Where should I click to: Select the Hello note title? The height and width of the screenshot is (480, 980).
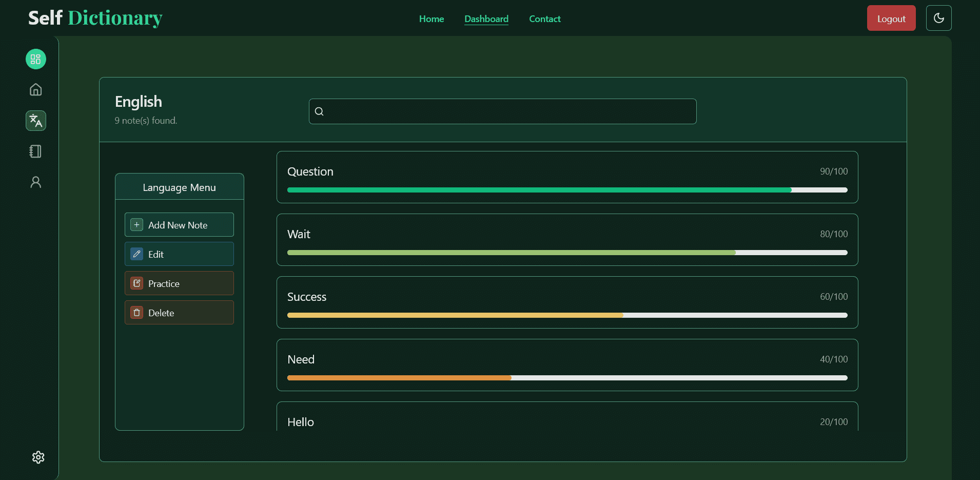coord(301,422)
